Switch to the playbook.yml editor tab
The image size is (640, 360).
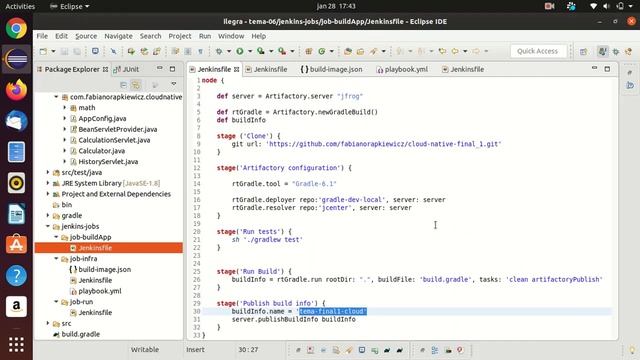click(402, 69)
